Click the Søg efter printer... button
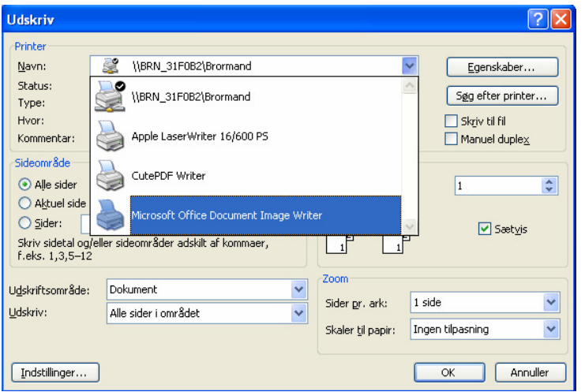Image resolution: width=585 pixels, height=392 pixels. [x=502, y=95]
